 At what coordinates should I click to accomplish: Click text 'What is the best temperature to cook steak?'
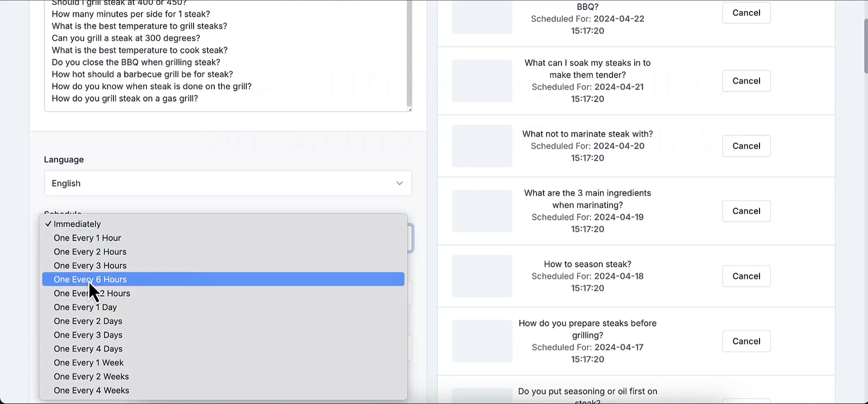pos(139,50)
